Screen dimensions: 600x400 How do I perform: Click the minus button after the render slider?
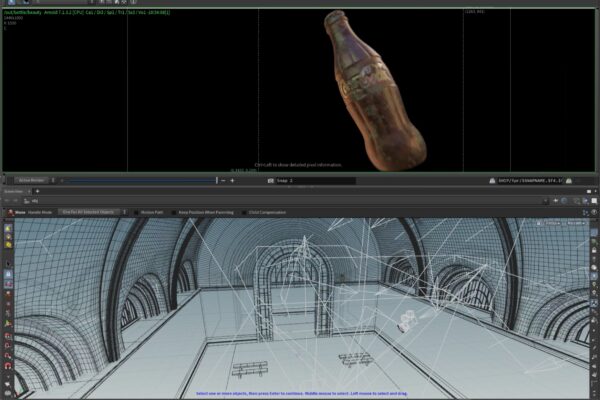223,181
